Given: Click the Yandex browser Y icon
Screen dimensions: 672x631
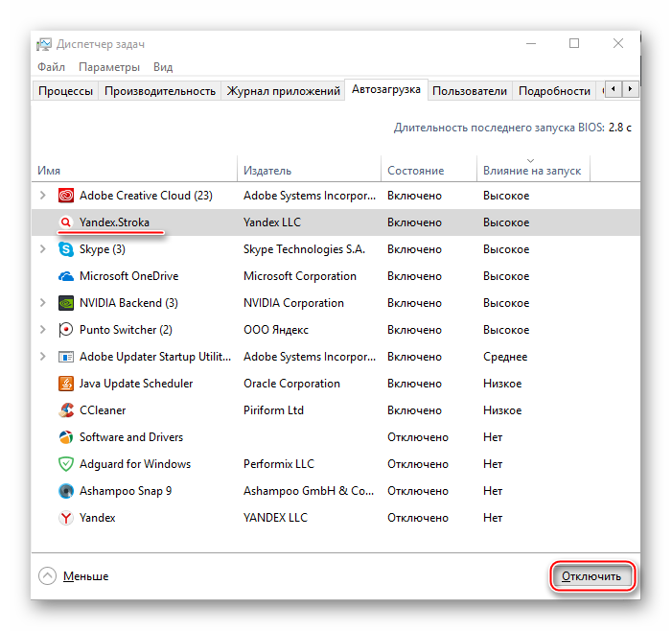Looking at the screenshot, I should coord(66,518).
